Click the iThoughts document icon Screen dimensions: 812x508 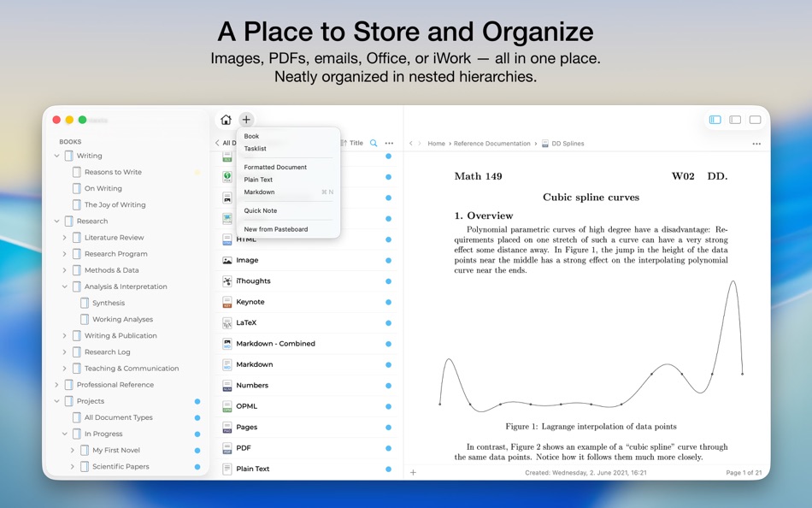pyautogui.click(x=229, y=281)
